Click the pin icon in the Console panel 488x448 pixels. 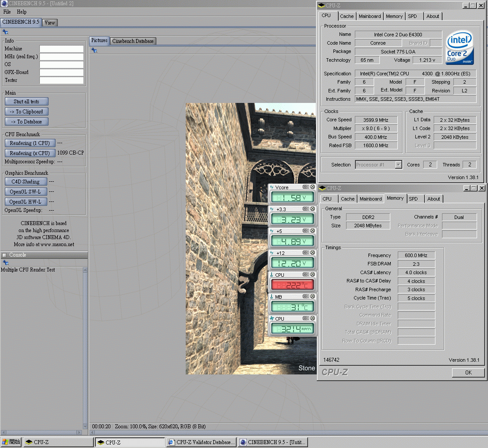coord(5,263)
